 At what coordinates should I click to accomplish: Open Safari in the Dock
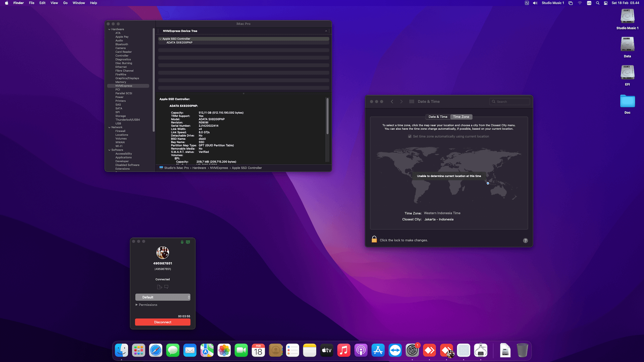(x=156, y=351)
